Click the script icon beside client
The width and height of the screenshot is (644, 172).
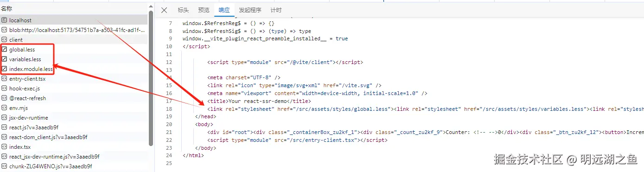click(4, 40)
